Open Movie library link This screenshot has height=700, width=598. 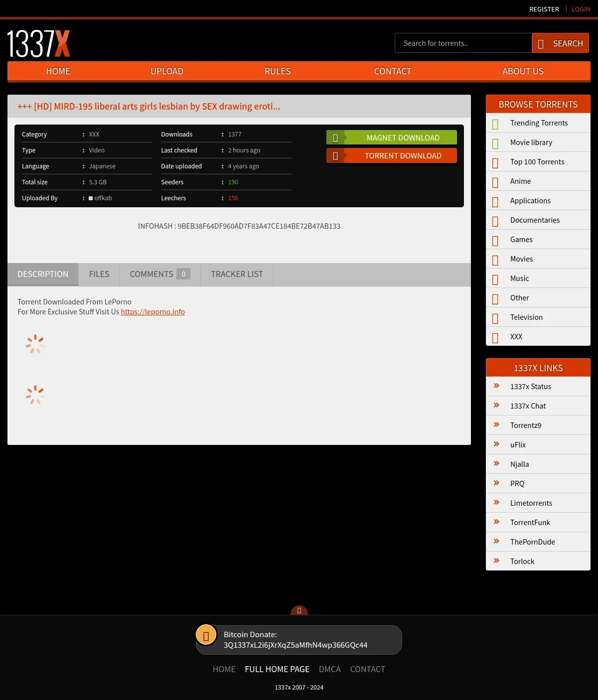coord(531,142)
